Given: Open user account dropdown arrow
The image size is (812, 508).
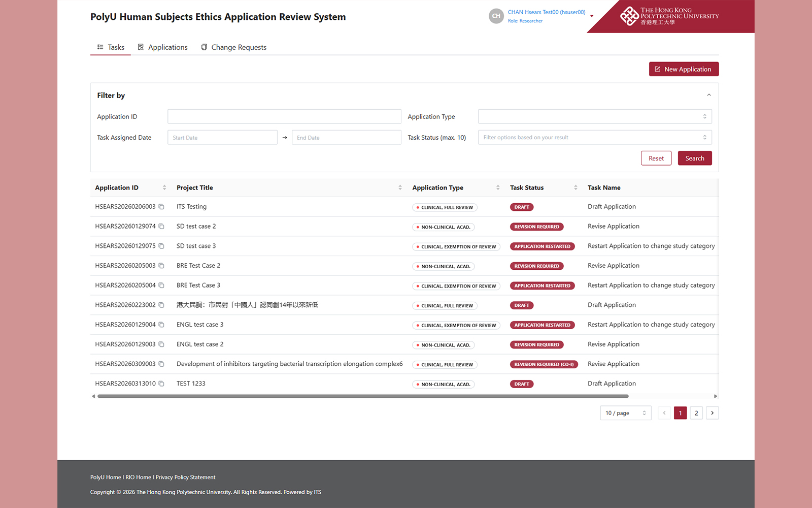Looking at the screenshot, I should tap(592, 16).
